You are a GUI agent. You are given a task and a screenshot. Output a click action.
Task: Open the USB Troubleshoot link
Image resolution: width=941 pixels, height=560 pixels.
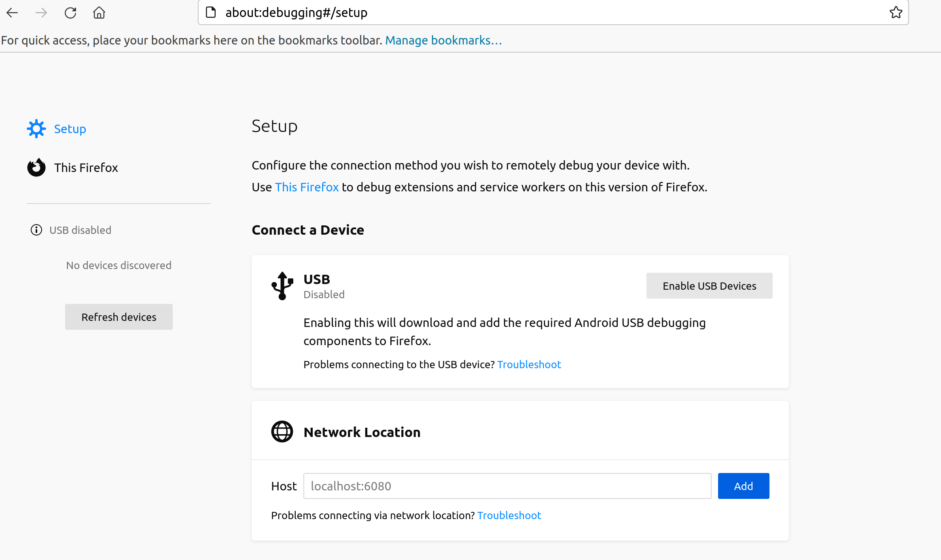(529, 365)
